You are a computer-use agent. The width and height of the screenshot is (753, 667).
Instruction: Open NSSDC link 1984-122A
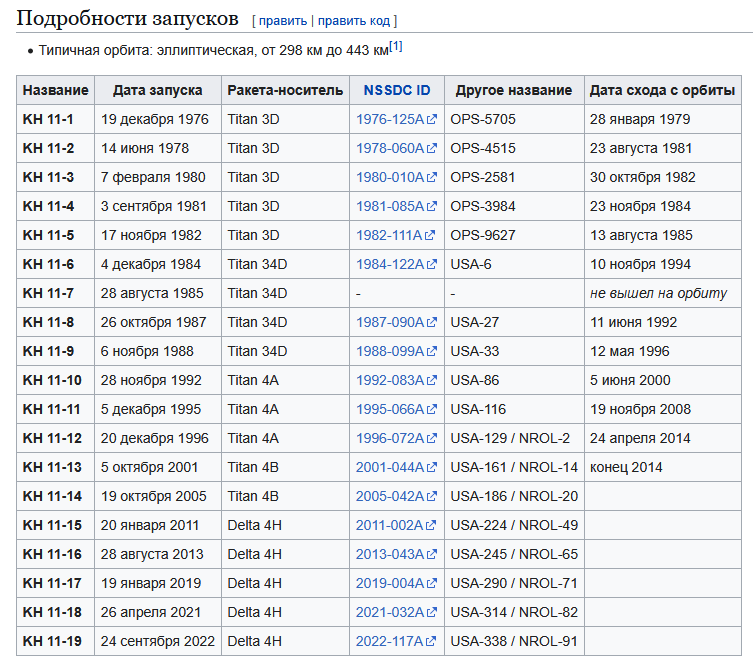coord(396,264)
